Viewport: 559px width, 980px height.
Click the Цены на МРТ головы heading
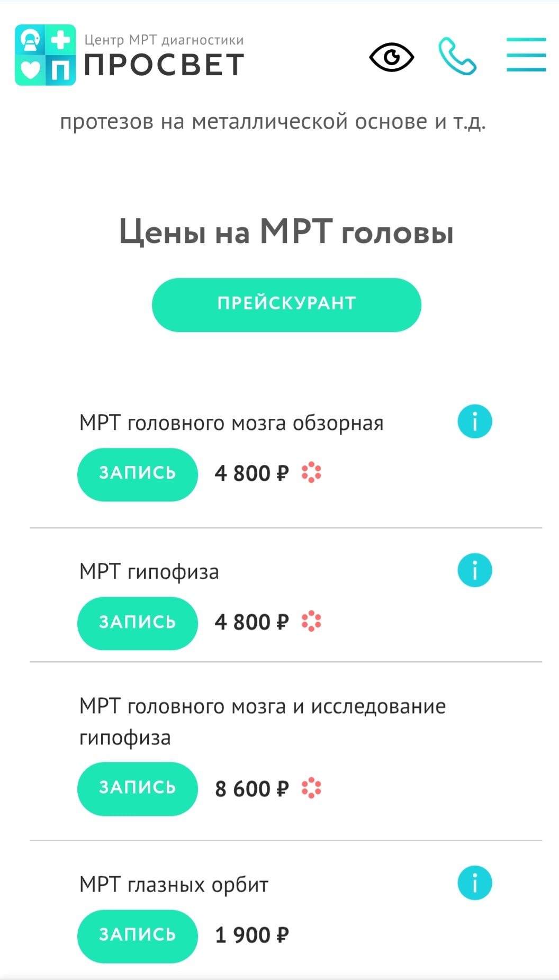tap(286, 232)
